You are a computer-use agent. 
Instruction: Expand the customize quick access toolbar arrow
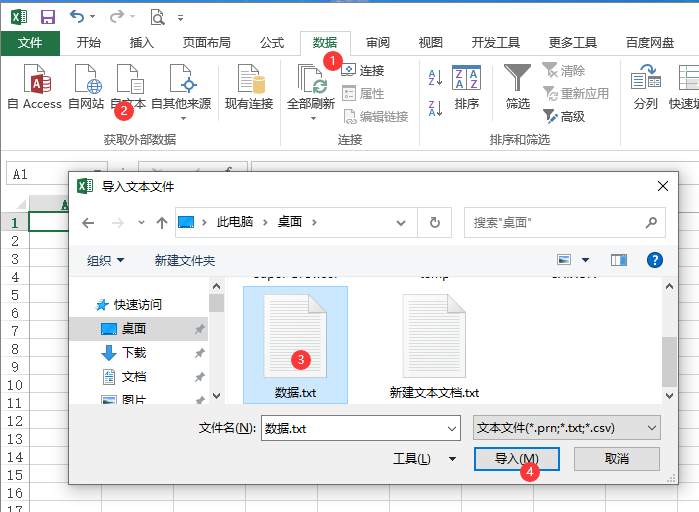(180, 18)
